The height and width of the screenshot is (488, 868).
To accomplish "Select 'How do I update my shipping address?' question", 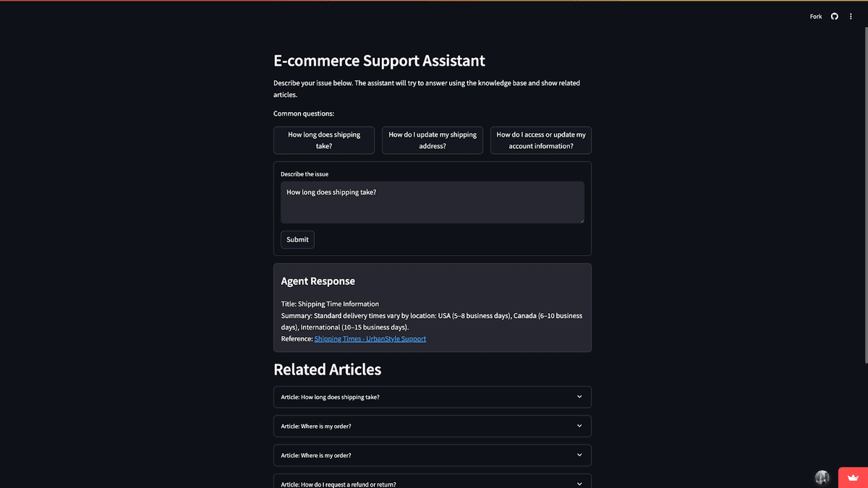I will click(433, 140).
